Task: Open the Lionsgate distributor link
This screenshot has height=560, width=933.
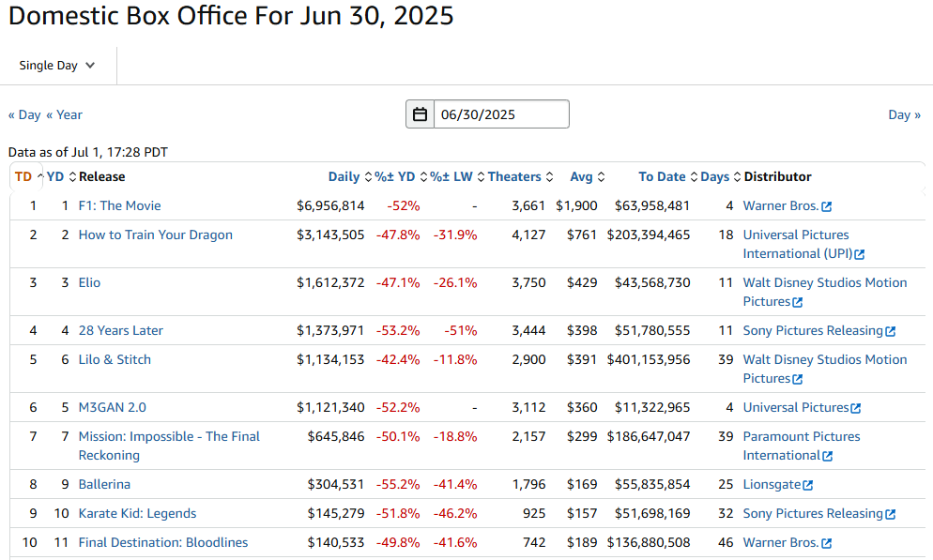Action: click(772, 485)
